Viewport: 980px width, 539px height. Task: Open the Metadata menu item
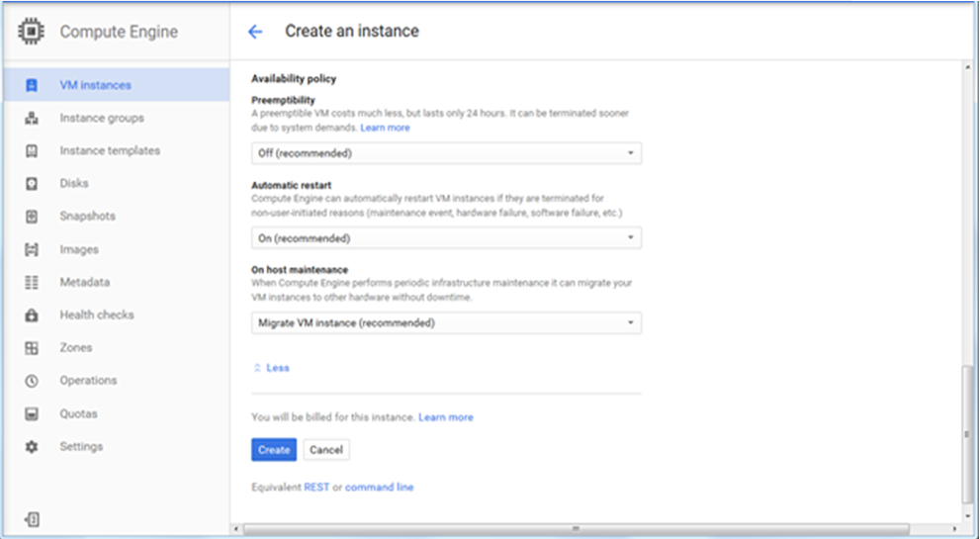[x=117, y=282]
